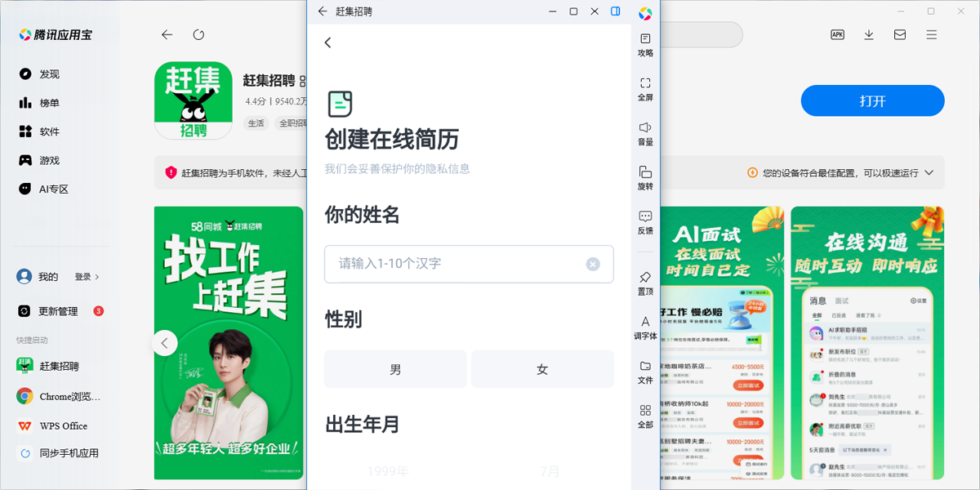
Task: Open the 在线沟通 screenshot thumbnail
Action: [x=867, y=343]
